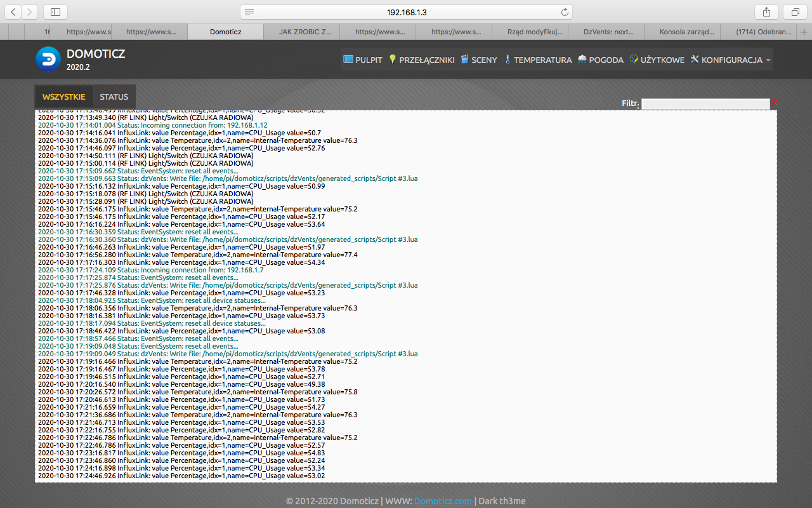Open Safari share button
Viewport: 812px width, 508px height.
coord(766,12)
